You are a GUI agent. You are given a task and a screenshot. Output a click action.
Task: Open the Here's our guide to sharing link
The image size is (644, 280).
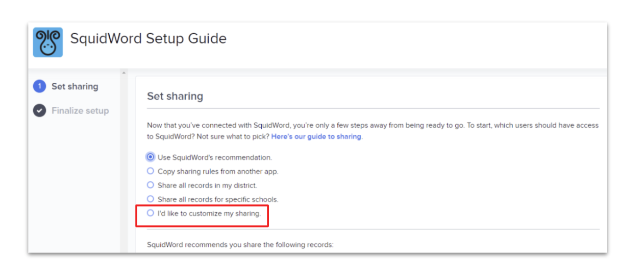(x=316, y=136)
